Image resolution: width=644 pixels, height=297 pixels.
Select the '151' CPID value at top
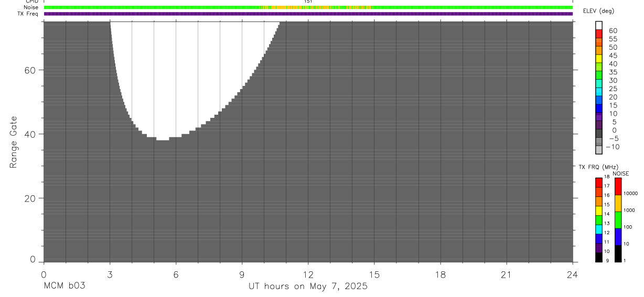(308, 2)
